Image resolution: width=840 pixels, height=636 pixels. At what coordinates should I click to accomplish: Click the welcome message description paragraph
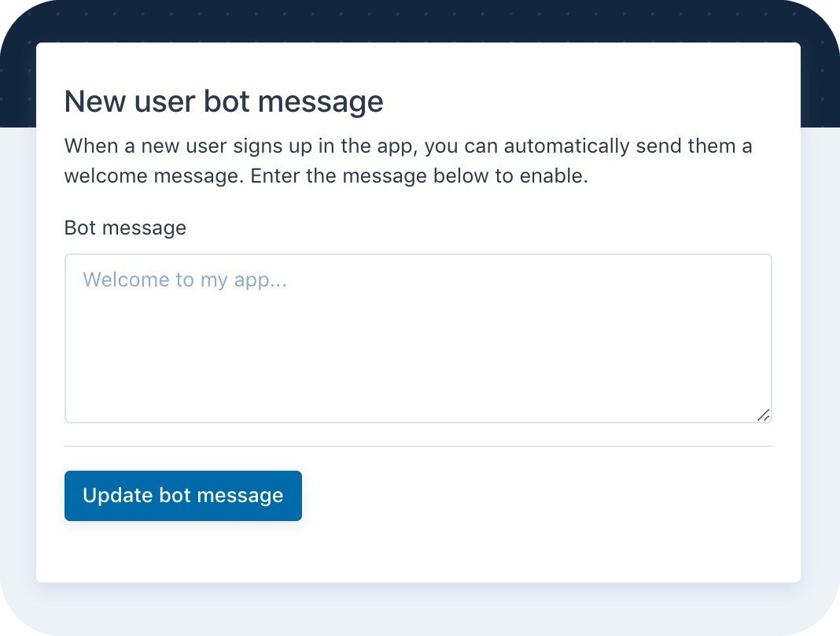407,161
